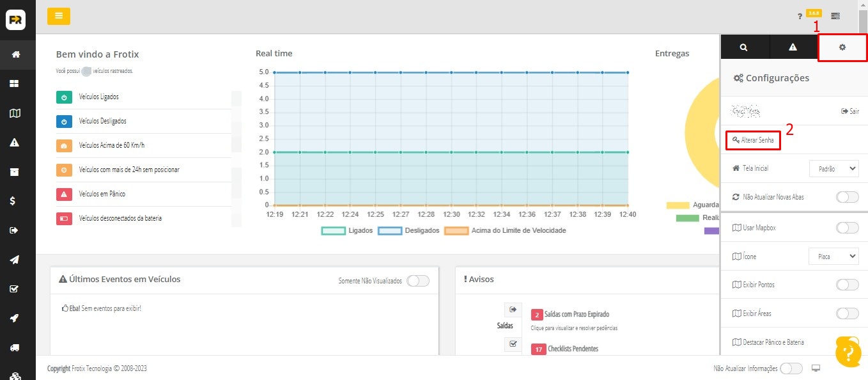Open the warning triangle sidebar icon

(15, 143)
